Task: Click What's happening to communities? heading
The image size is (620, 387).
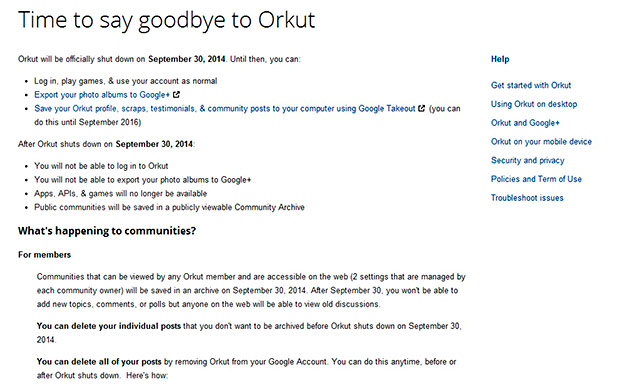Action: coord(107,231)
